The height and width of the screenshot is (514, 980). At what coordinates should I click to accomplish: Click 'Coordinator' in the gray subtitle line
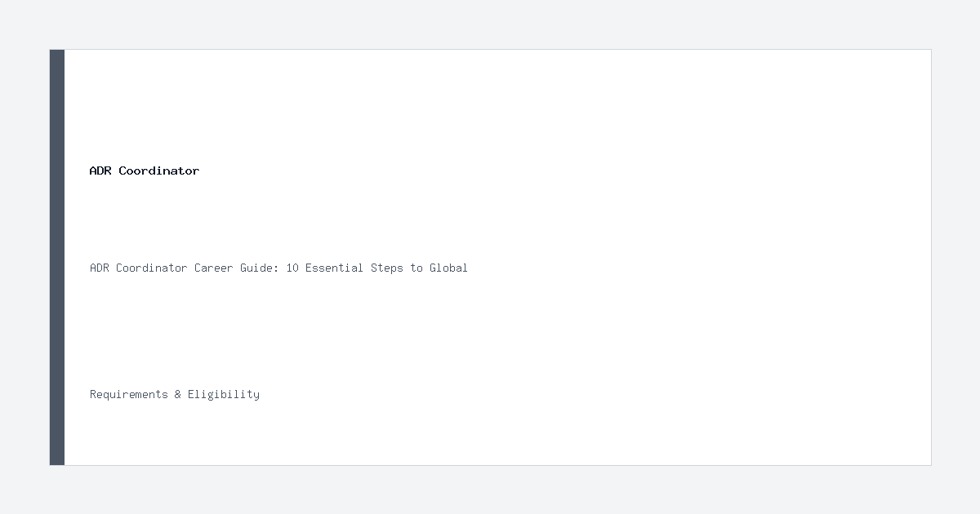coord(152,268)
